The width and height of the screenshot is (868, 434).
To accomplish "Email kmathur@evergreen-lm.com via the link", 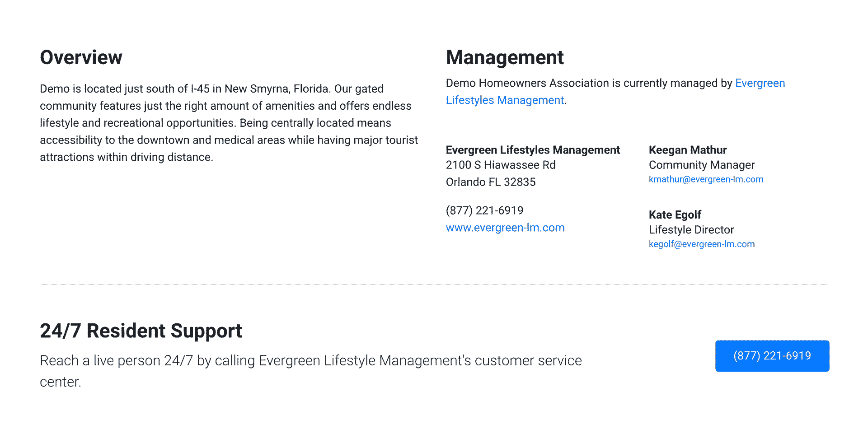I will click(706, 179).
